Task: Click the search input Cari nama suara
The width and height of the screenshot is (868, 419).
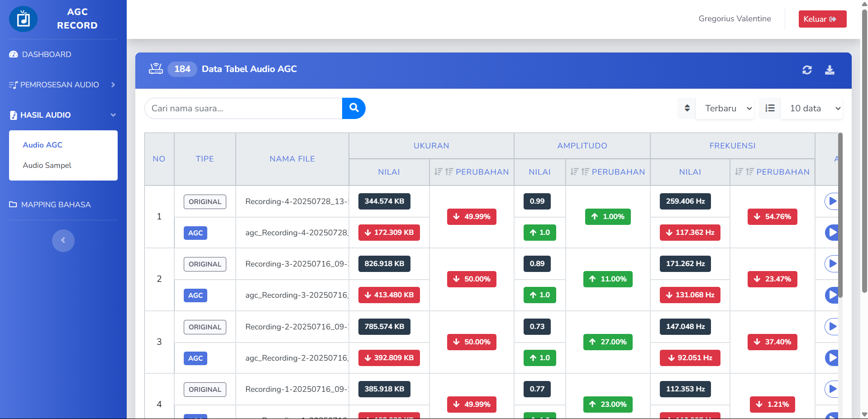Action: [243, 108]
